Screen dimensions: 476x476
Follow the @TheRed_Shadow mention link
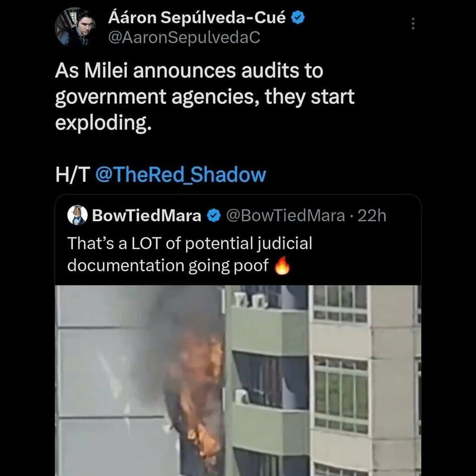181,175
